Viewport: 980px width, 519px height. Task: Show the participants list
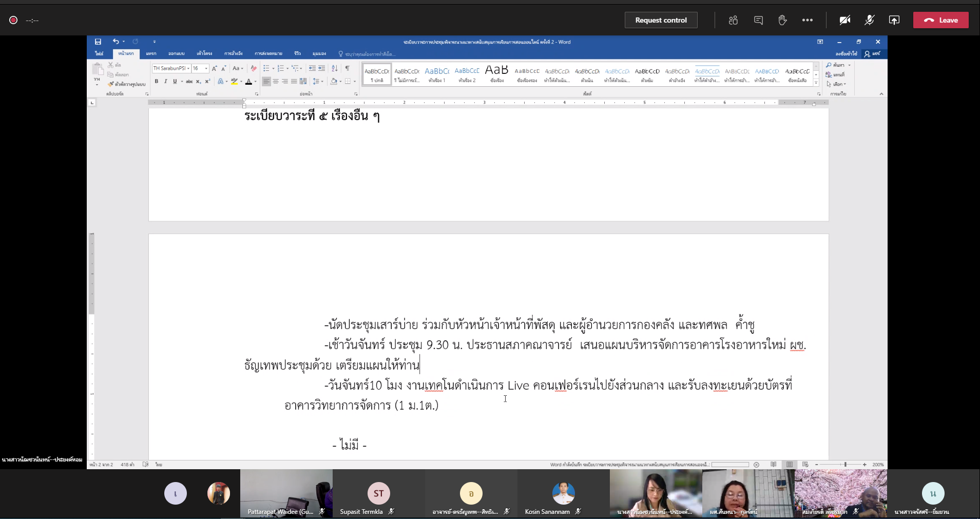(x=733, y=20)
